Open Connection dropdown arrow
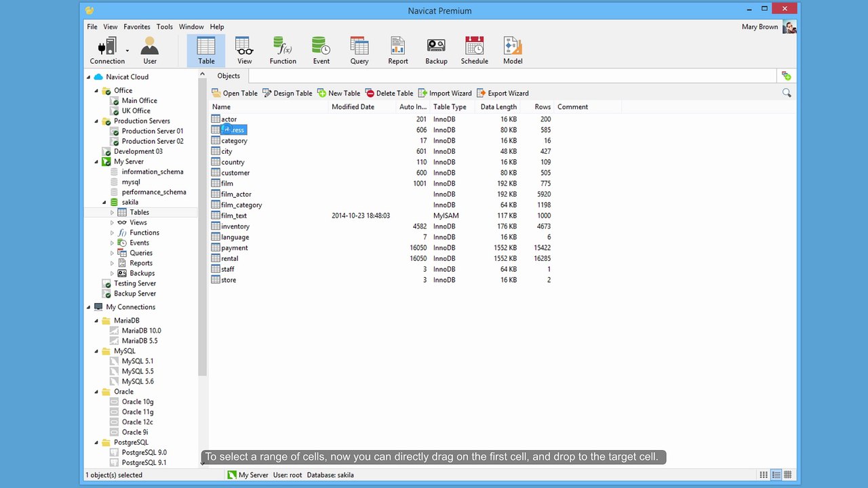This screenshot has height=488, width=868. point(127,50)
